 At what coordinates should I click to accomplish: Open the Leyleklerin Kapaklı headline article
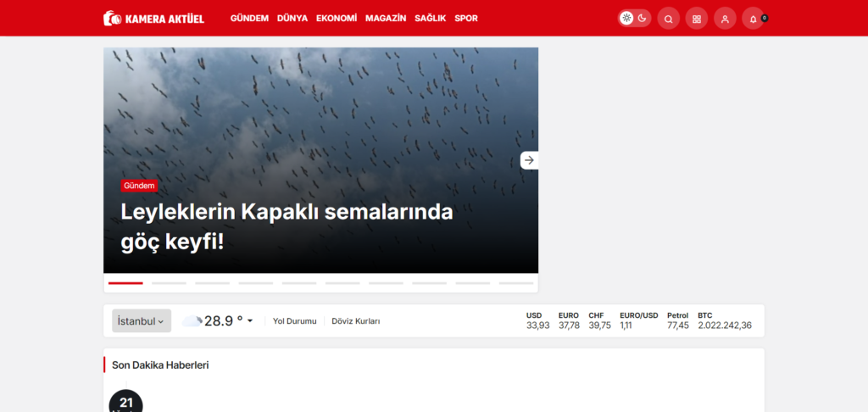click(x=287, y=226)
